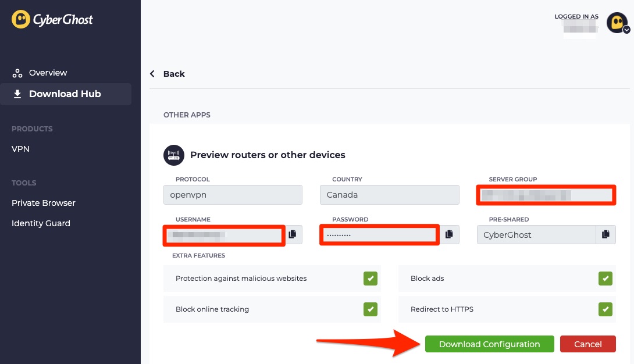Screen dimensions: 634x364
Task: Click the EXTRA FEATURES label
Action: [198, 255]
